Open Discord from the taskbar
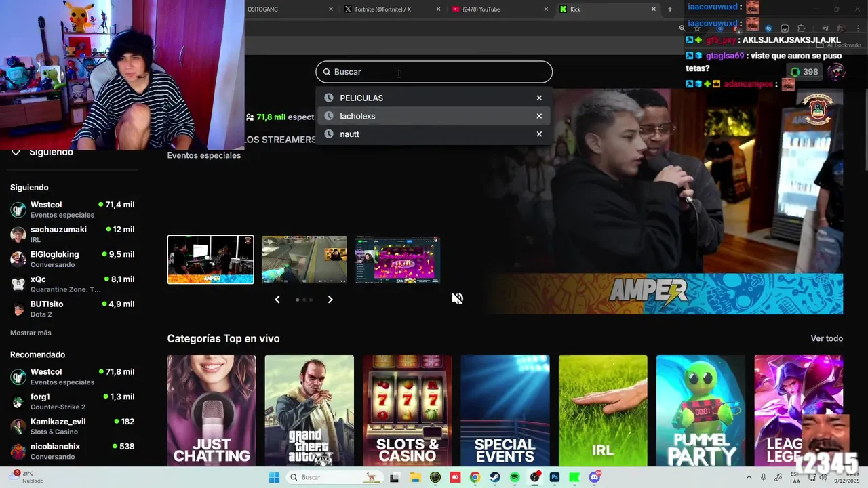This screenshot has height=488, width=868. point(595,477)
